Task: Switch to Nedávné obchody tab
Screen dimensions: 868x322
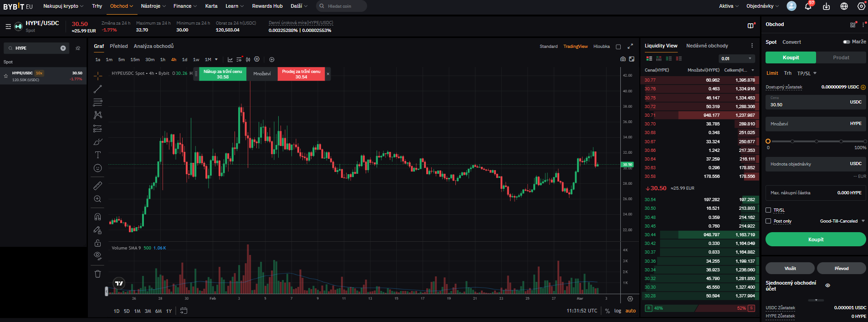Action: coord(707,46)
